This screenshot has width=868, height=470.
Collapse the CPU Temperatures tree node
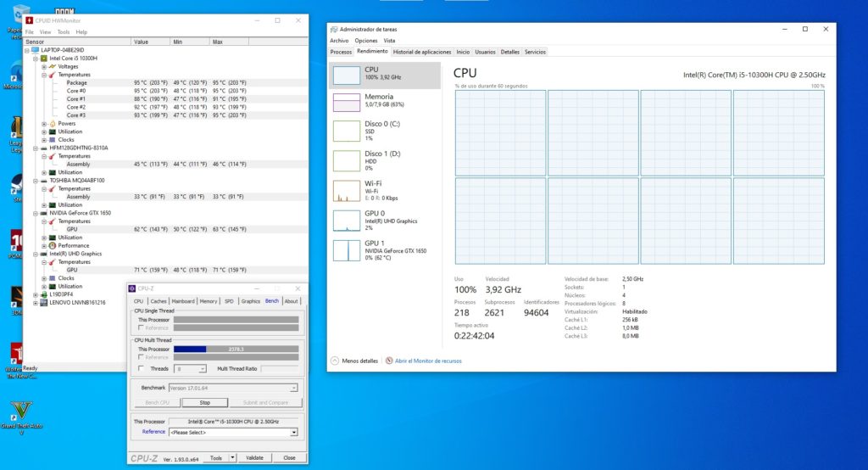coord(44,75)
